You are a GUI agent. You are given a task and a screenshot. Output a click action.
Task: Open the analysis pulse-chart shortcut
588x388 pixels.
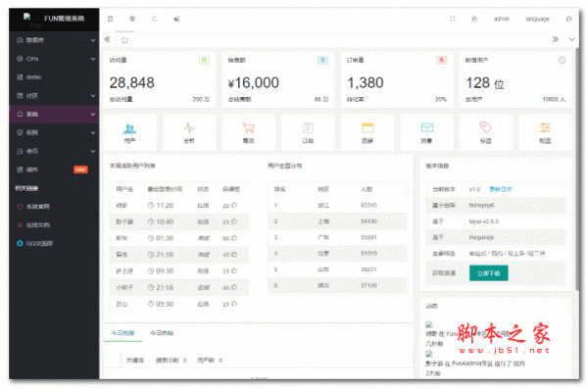click(x=189, y=128)
